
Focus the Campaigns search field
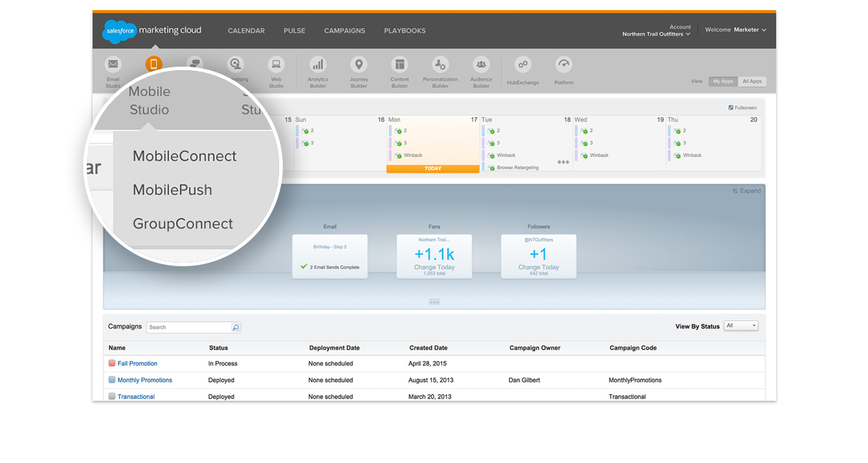click(x=190, y=327)
